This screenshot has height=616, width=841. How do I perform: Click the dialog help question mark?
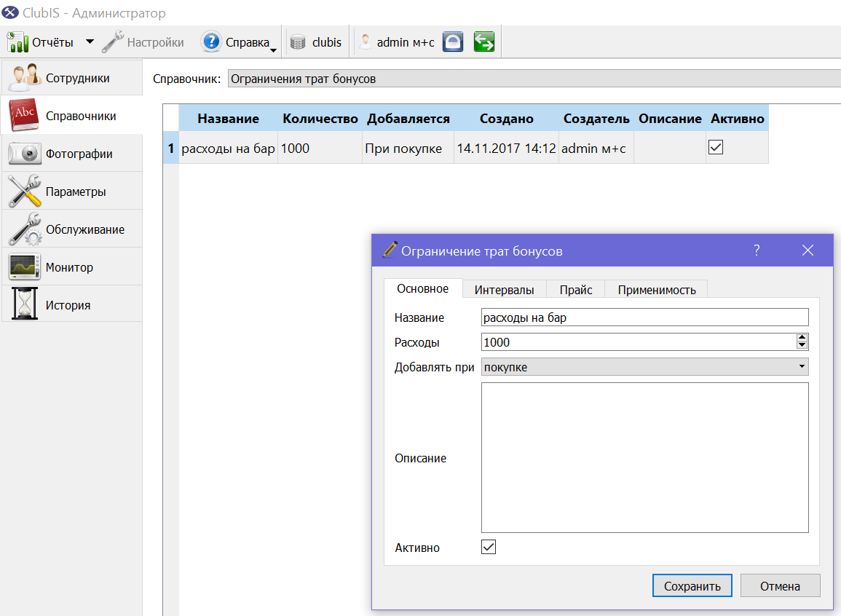(x=757, y=250)
